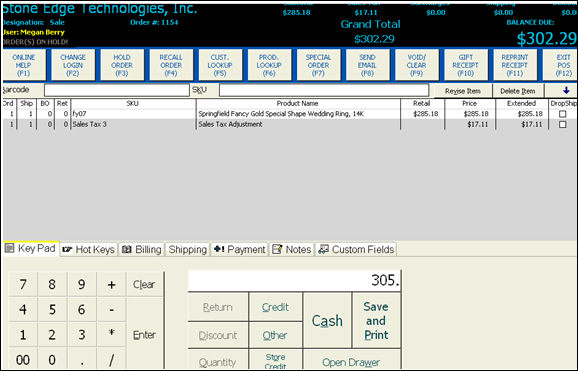The height and width of the screenshot is (371, 578).
Task: Click the Other payment button
Action: click(x=275, y=335)
